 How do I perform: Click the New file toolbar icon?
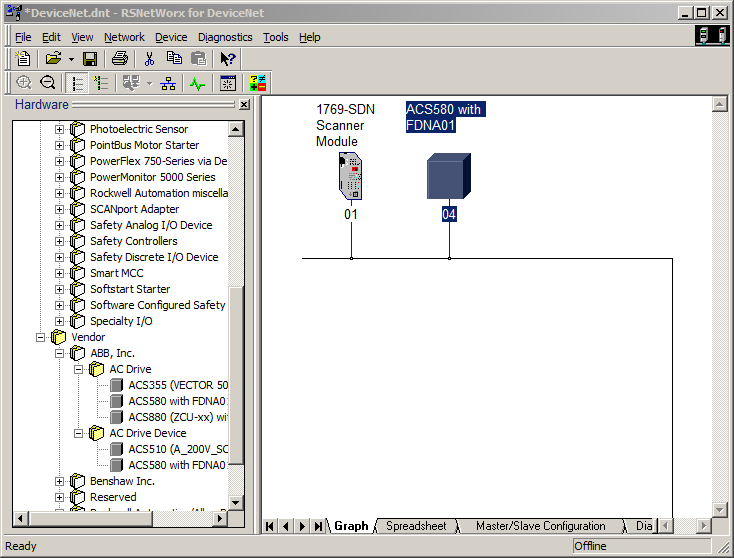coord(23,59)
